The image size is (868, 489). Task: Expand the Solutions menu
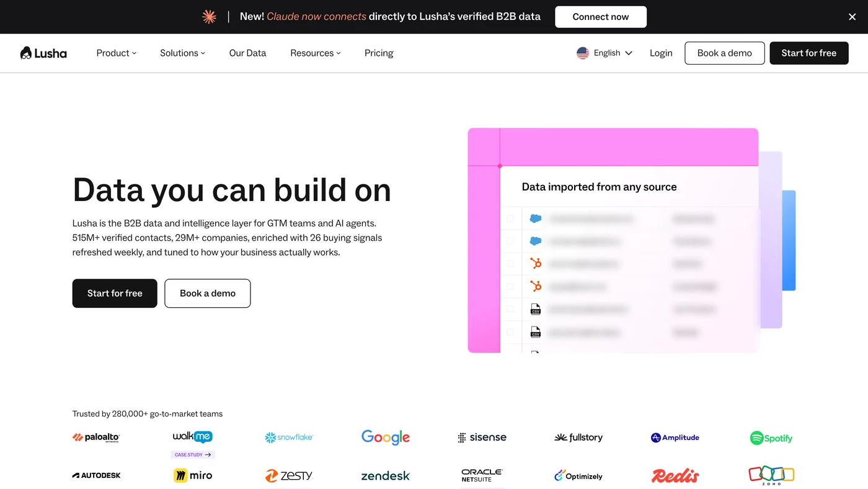(x=182, y=53)
